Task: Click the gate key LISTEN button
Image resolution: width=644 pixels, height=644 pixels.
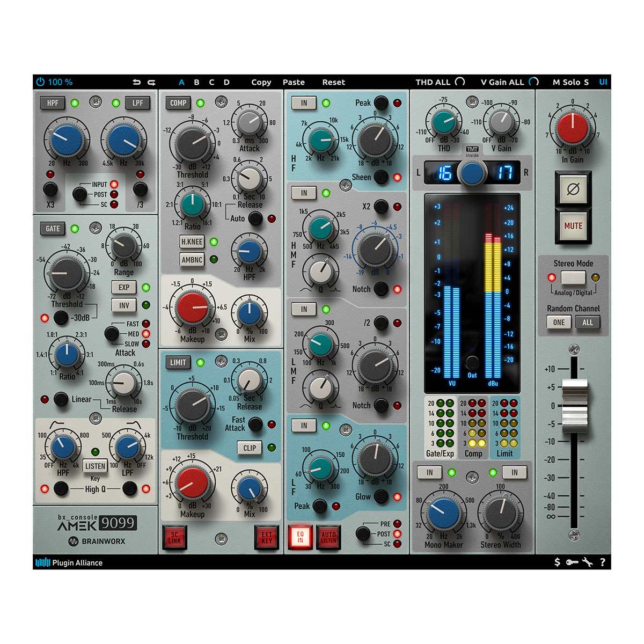Action: [95, 466]
